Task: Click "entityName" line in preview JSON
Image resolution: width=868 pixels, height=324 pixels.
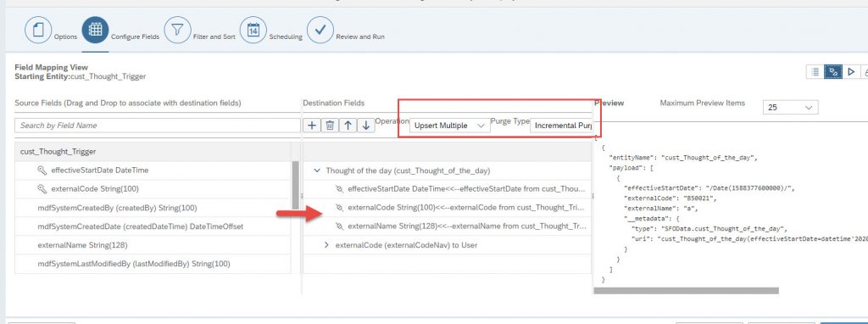Action: click(682, 158)
